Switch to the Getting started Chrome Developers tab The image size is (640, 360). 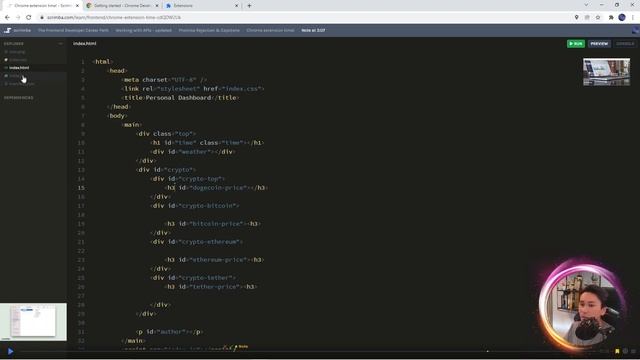coord(122,6)
